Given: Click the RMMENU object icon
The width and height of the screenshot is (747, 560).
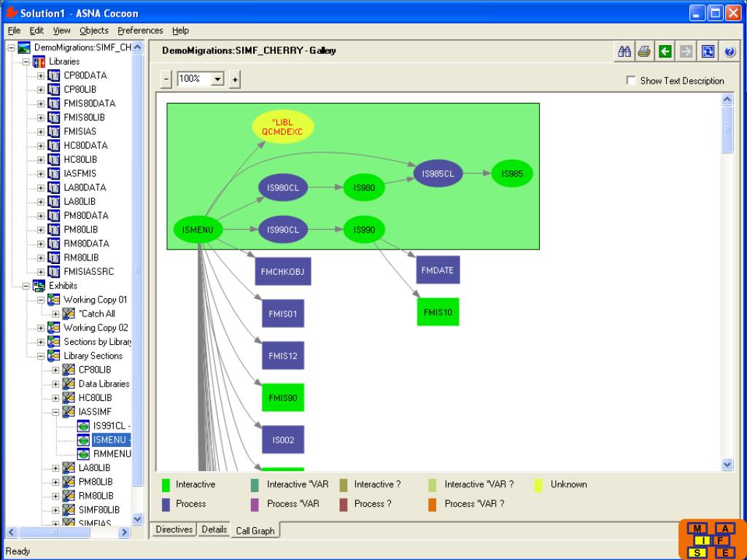Looking at the screenshot, I should click(83, 454).
